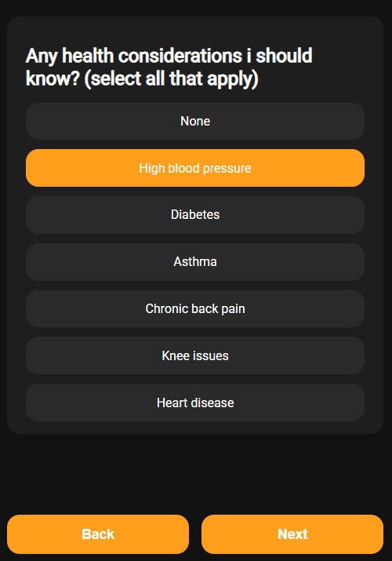392x561 pixels.
Task: Select the Knee issues option
Action: coord(195,355)
